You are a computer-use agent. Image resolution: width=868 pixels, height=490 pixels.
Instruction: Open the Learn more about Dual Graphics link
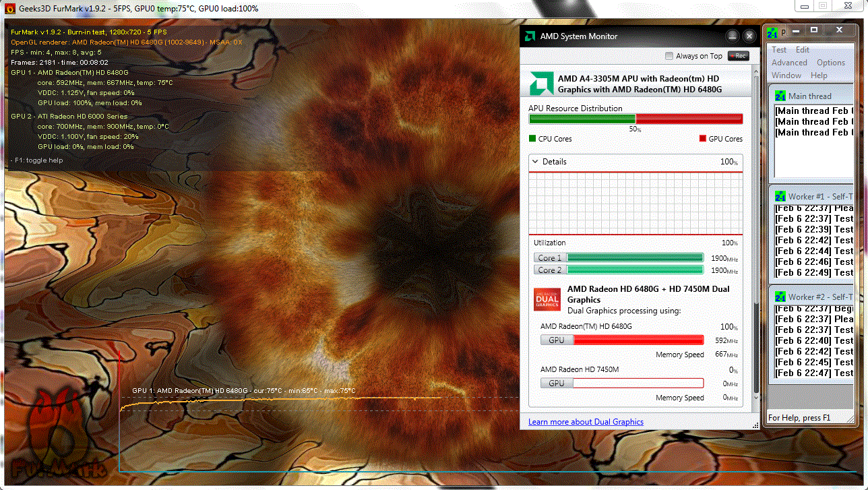pyautogui.click(x=586, y=422)
